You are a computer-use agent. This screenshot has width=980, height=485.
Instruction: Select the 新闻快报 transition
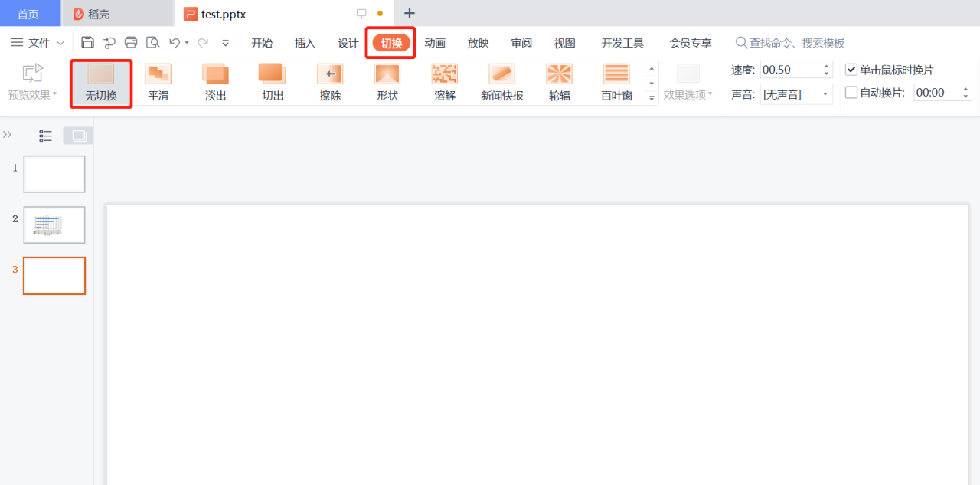pyautogui.click(x=501, y=82)
